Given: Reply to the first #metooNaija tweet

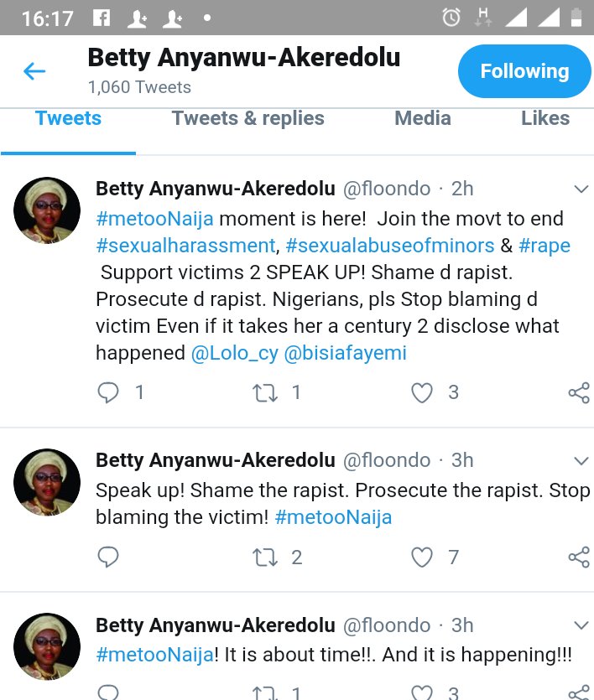Looking at the screenshot, I should tap(109, 392).
